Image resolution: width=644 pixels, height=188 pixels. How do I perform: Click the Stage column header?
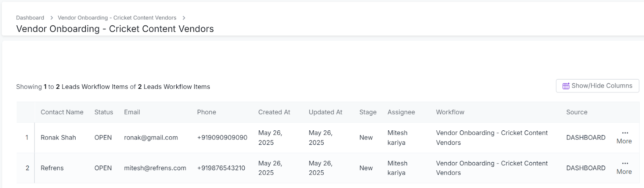368,112
